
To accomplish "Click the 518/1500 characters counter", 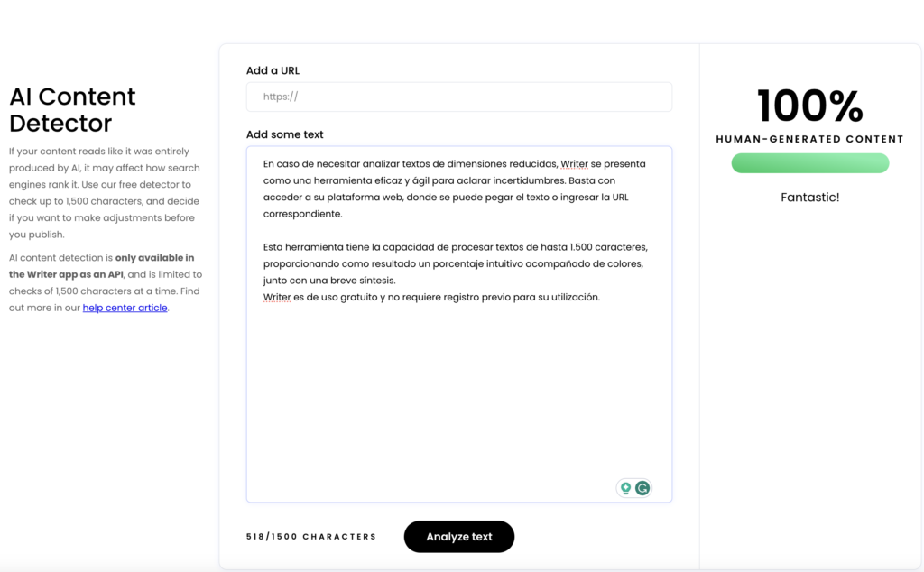I will 311,537.
